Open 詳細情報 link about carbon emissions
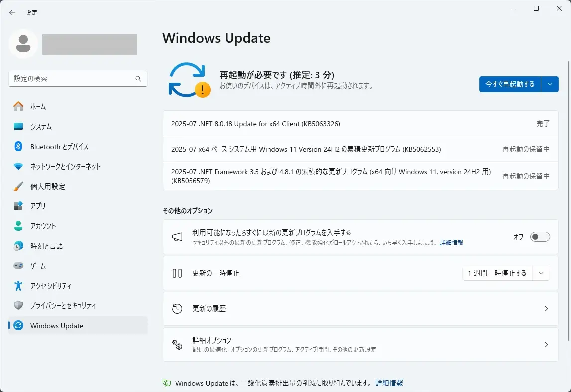 (389, 383)
